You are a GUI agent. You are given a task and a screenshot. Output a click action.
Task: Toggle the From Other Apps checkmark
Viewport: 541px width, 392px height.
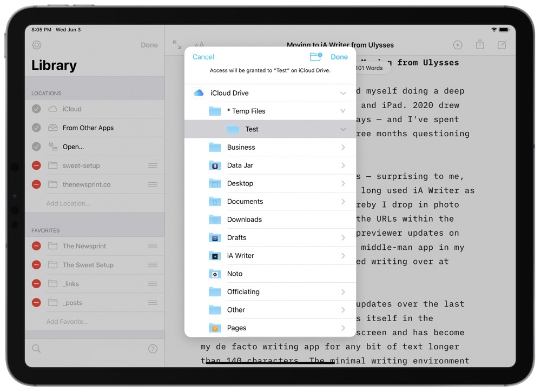click(36, 128)
